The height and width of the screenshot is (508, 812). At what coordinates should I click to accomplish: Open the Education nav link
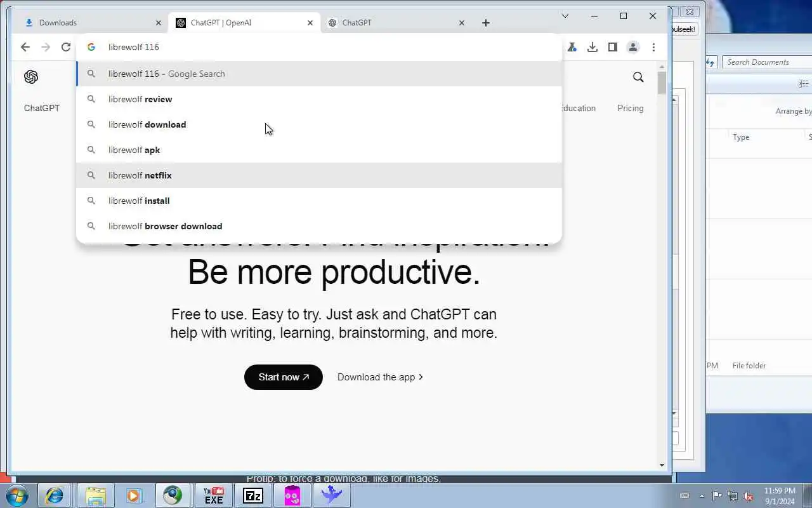pos(579,108)
